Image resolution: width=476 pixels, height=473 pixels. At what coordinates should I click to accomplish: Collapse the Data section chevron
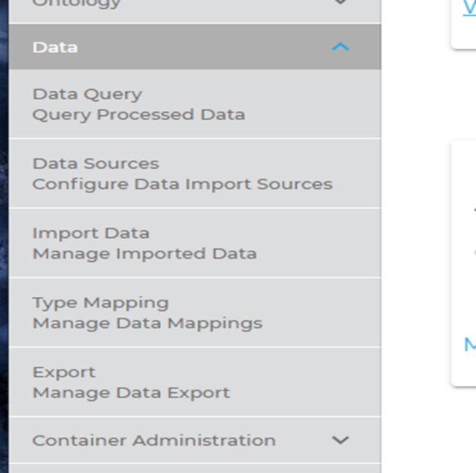click(340, 47)
